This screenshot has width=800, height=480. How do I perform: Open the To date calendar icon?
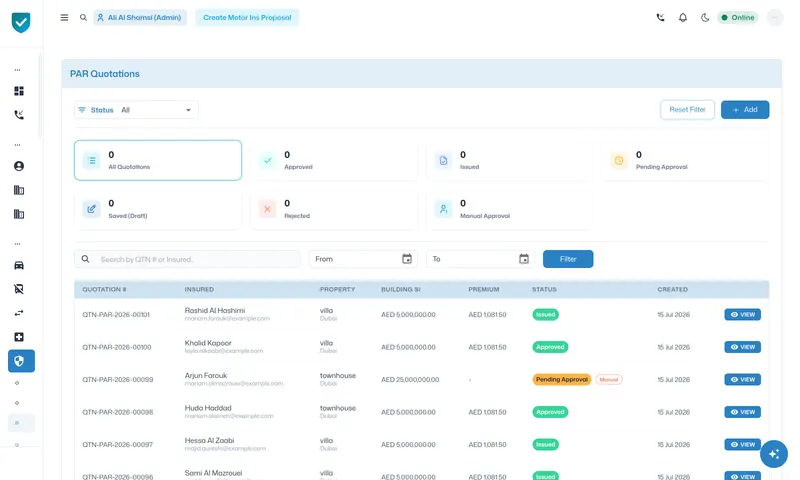[x=524, y=259]
